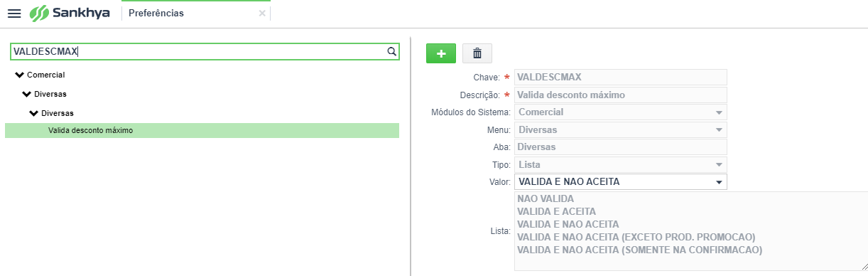Image resolution: width=868 pixels, height=276 pixels.
Task: Click VALIDA E ACEITA list line
Action: tap(557, 211)
